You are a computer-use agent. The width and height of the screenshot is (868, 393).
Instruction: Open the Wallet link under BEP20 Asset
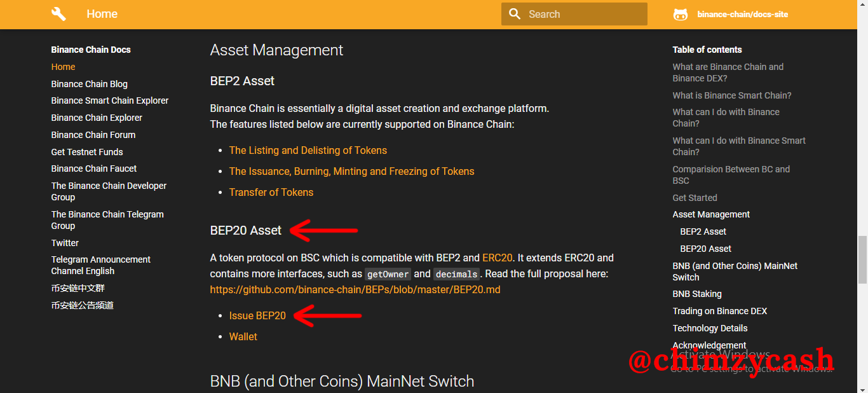(x=243, y=337)
